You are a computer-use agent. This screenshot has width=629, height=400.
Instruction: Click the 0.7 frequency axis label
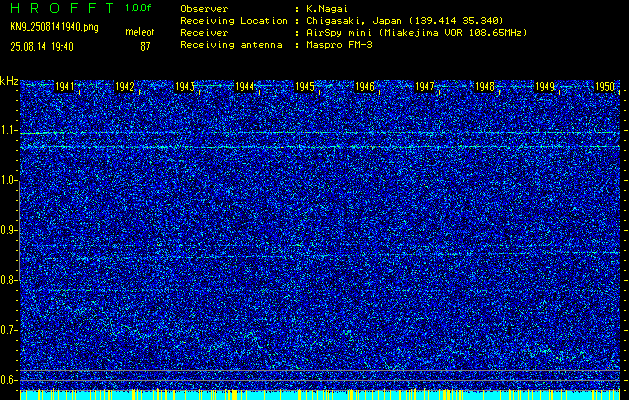point(8,330)
